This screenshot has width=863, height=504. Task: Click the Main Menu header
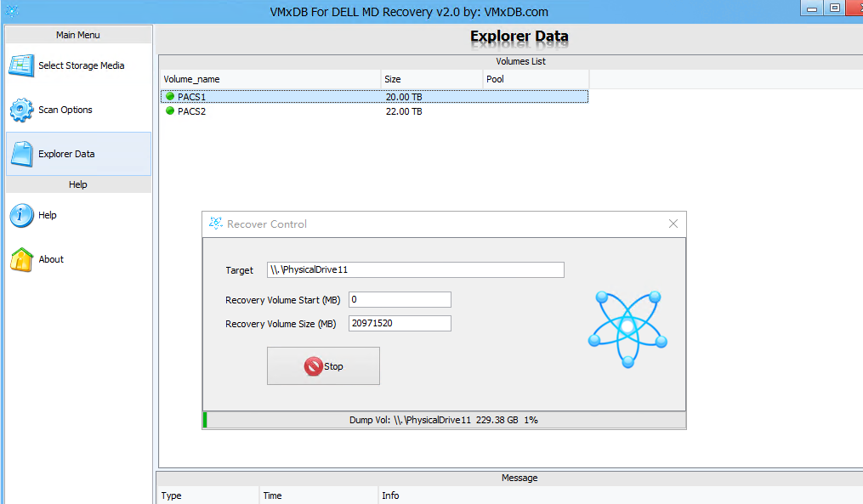point(78,35)
